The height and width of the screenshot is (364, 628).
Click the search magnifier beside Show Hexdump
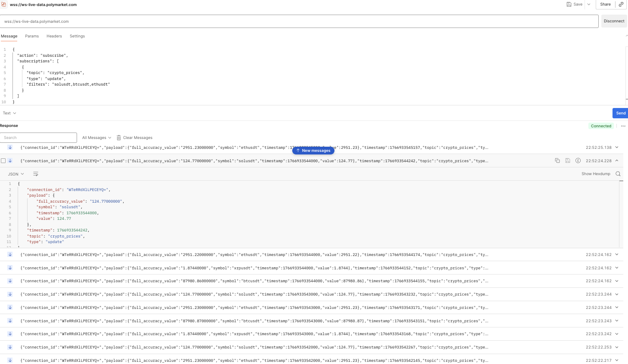click(x=618, y=174)
